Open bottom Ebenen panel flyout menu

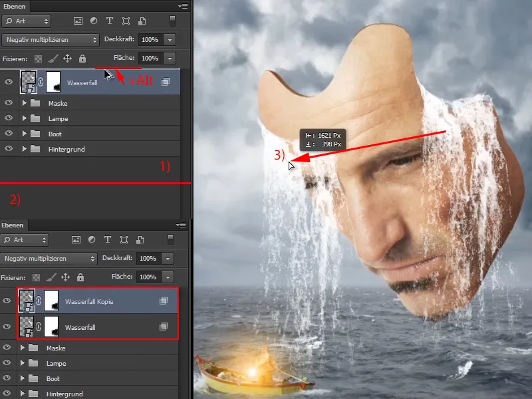(181, 225)
